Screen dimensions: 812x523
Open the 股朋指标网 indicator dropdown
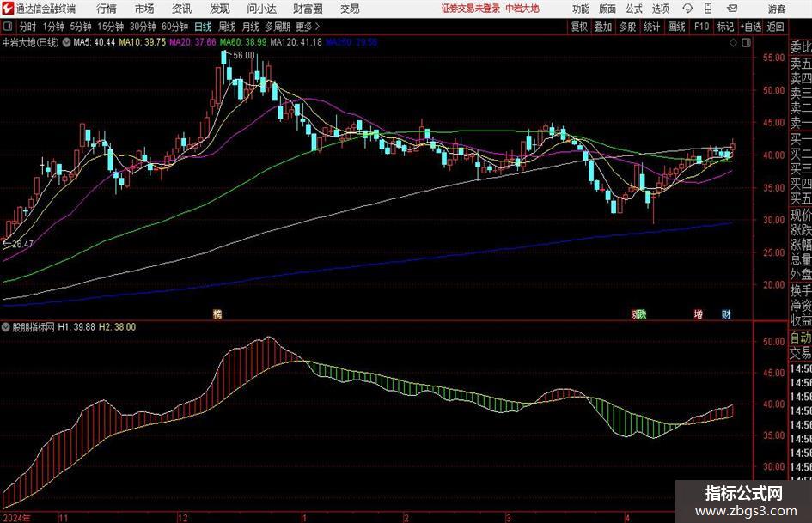pos(5,327)
